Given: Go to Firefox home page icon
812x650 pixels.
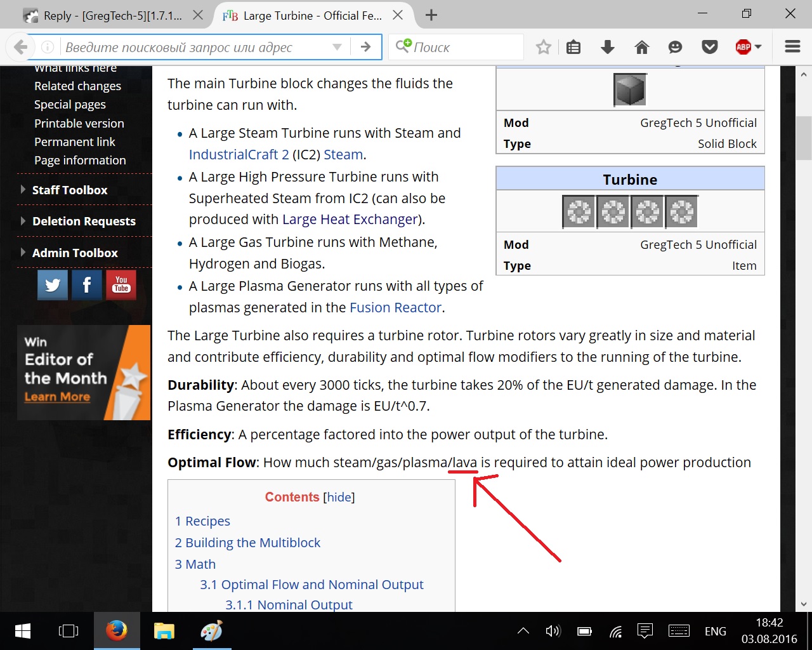Looking at the screenshot, I should (642, 47).
